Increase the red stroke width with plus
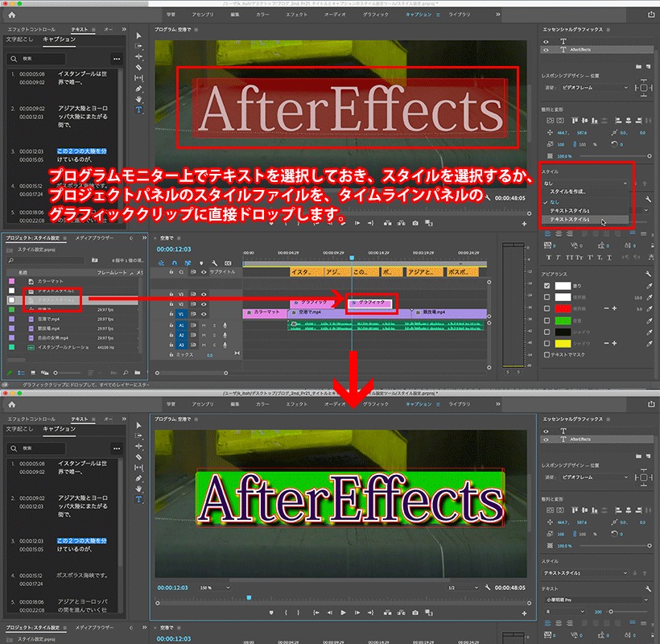Screen dimensions: 660x644 pos(615,308)
